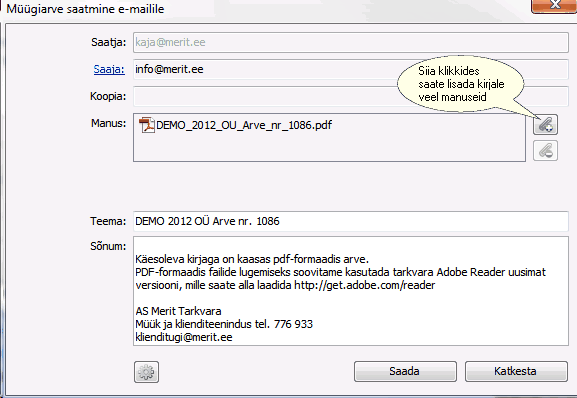Image resolution: width=577 pixels, height=398 pixels.
Task: Place cursor in the Sõnum message body
Action: point(351,291)
